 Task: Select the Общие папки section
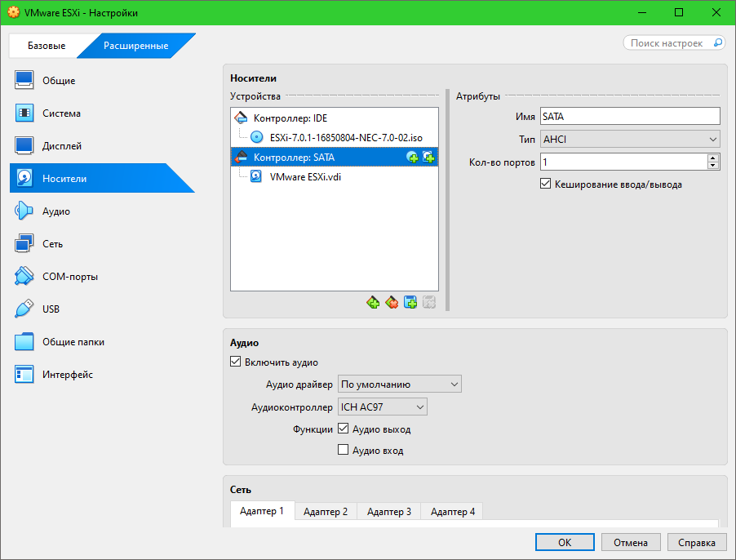[73, 342]
